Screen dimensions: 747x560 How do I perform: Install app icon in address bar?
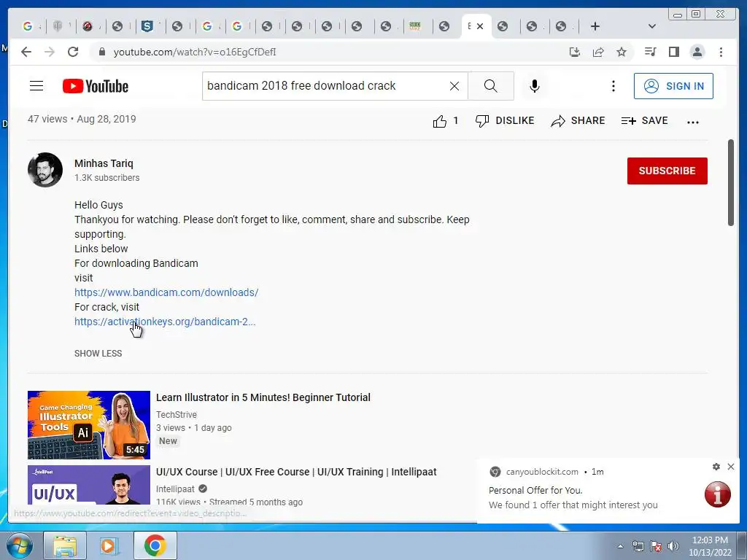click(x=575, y=52)
